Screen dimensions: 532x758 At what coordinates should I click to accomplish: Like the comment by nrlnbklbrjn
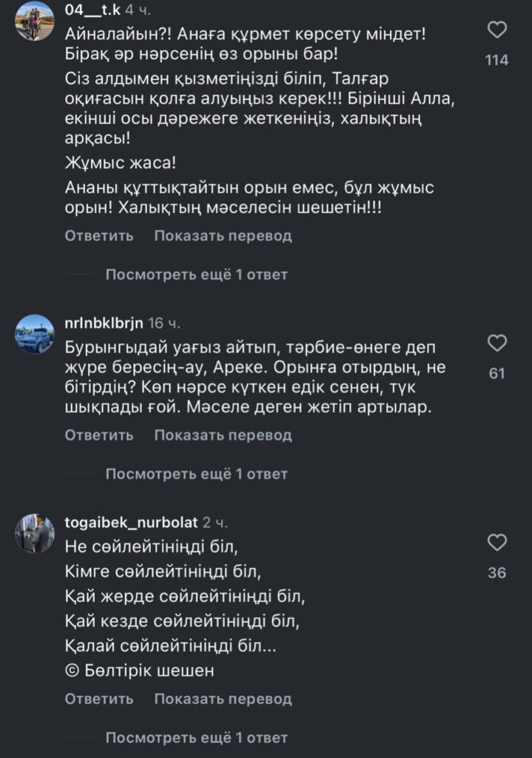(x=498, y=343)
